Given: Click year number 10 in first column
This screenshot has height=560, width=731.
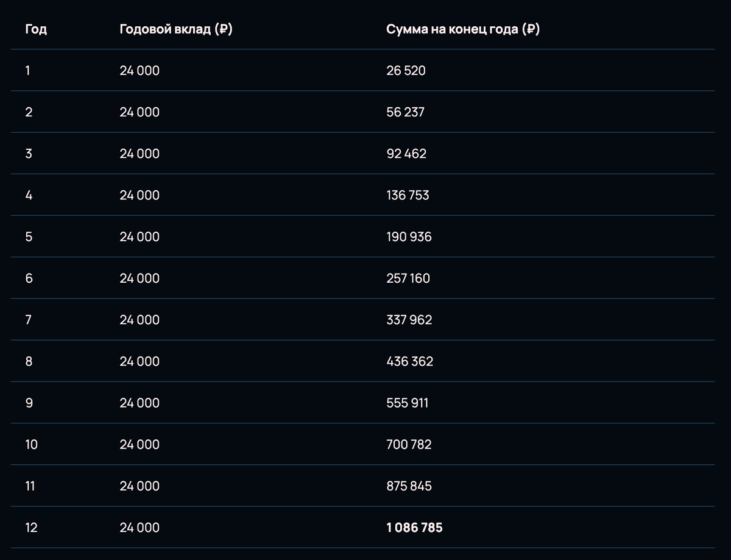Looking at the screenshot, I should [31, 444].
